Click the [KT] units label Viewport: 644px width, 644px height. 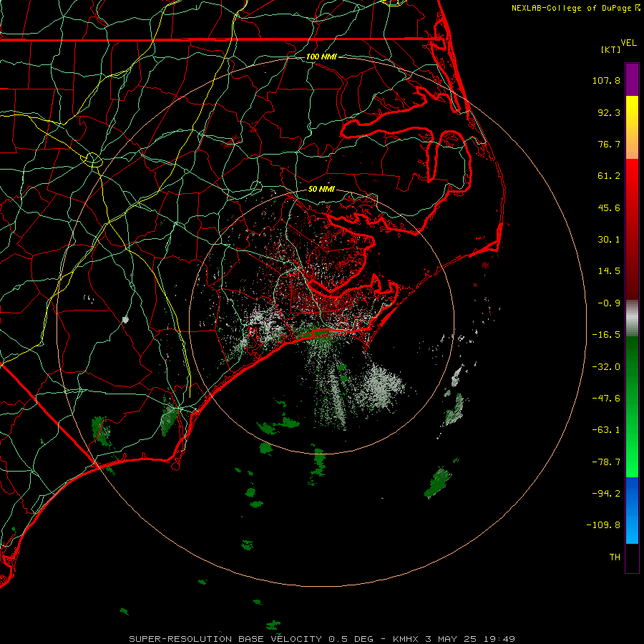coord(611,49)
